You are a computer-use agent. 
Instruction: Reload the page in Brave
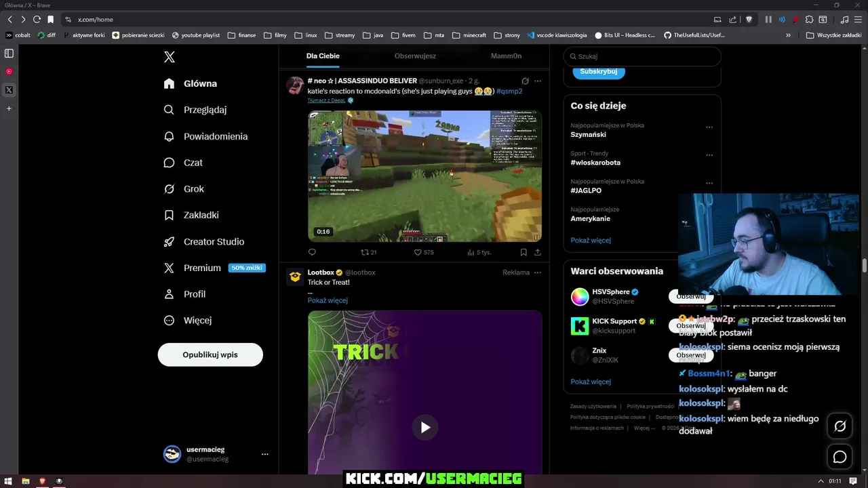37,20
